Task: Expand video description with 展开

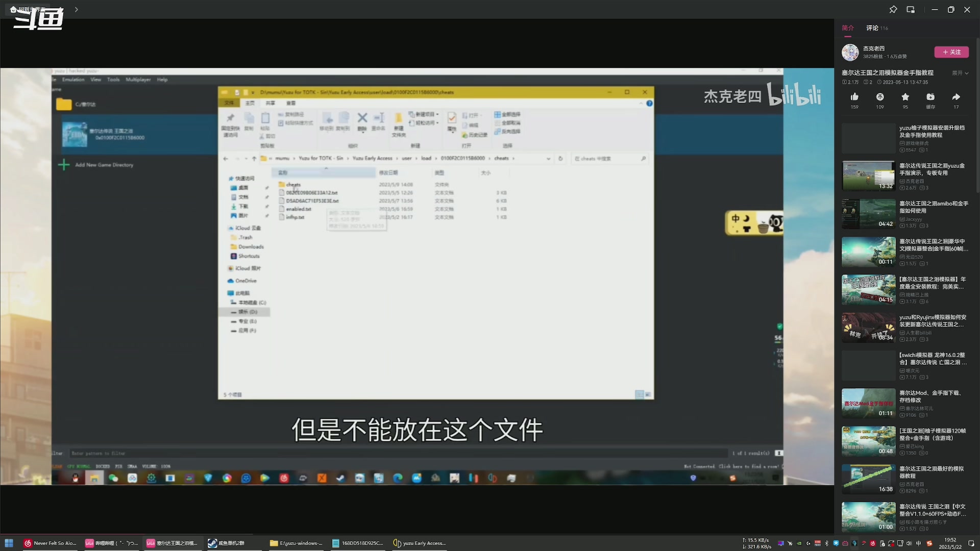Action: (960, 73)
